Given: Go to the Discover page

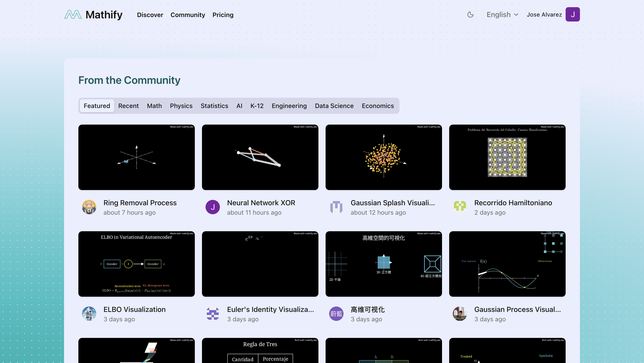Looking at the screenshot, I should (x=150, y=15).
